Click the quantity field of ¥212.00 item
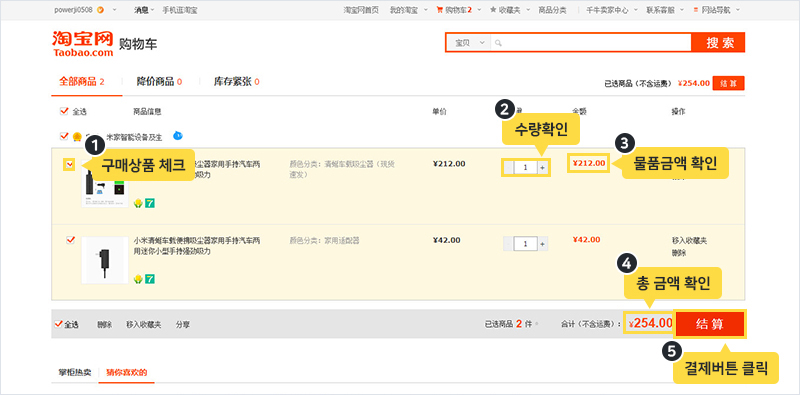The height and width of the screenshot is (395, 800). coord(526,167)
